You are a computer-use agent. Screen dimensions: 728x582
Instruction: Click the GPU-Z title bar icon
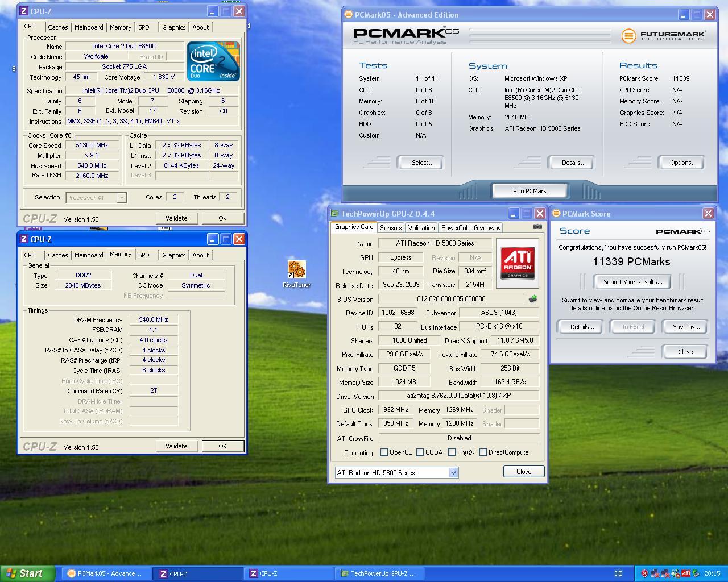tap(334, 214)
